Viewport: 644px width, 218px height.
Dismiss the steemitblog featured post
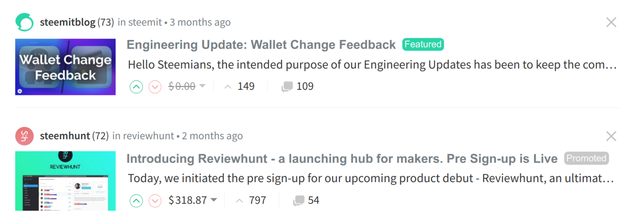click(611, 22)
